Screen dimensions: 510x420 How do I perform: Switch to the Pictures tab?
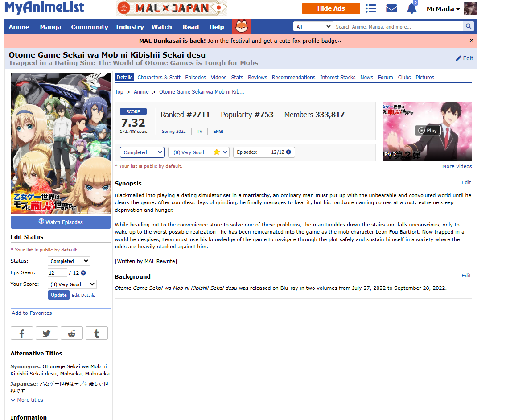point(425,78)
